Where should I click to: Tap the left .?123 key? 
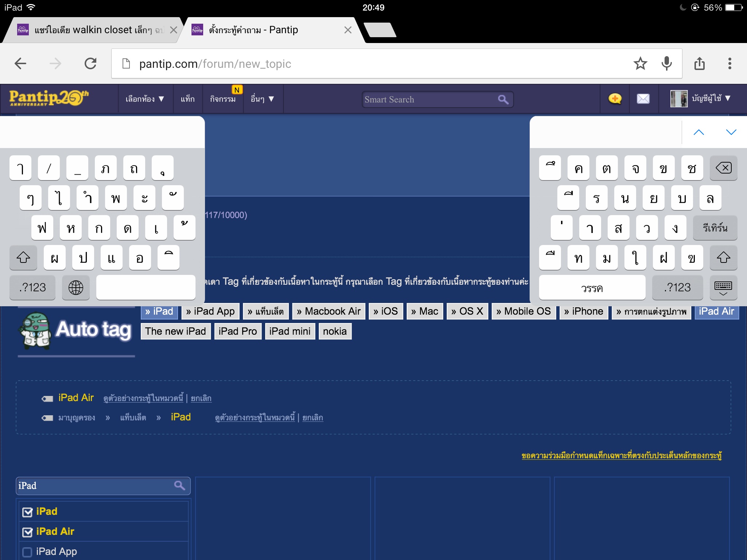point(32,288)
